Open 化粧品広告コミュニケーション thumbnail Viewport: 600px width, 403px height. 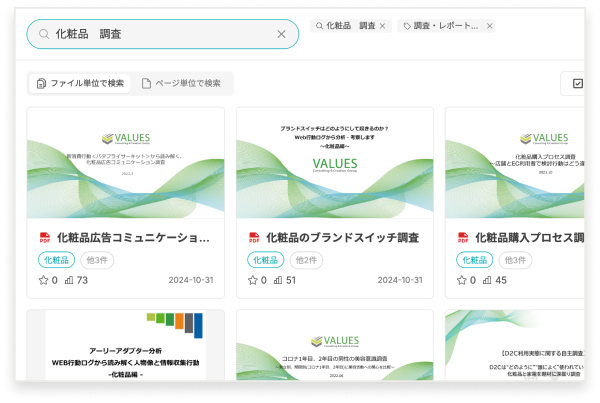(x=126, y=163)
